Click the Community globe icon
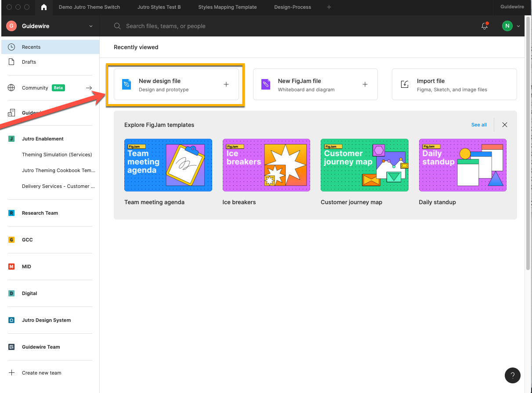532x393 pixels. coord(11,88)
